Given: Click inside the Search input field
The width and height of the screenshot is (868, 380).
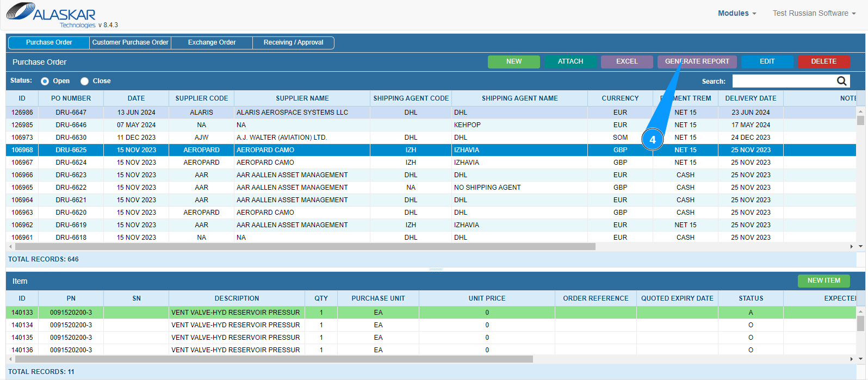Looking at the screenshot, I should tap(783, 81).
